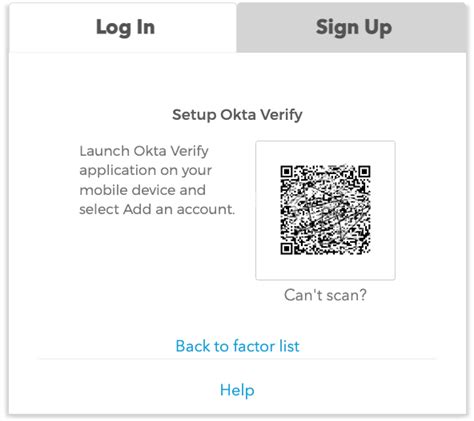Click QR code bottom-left finder square
Viewport: 474px width, 421px height.
(286, 249)
